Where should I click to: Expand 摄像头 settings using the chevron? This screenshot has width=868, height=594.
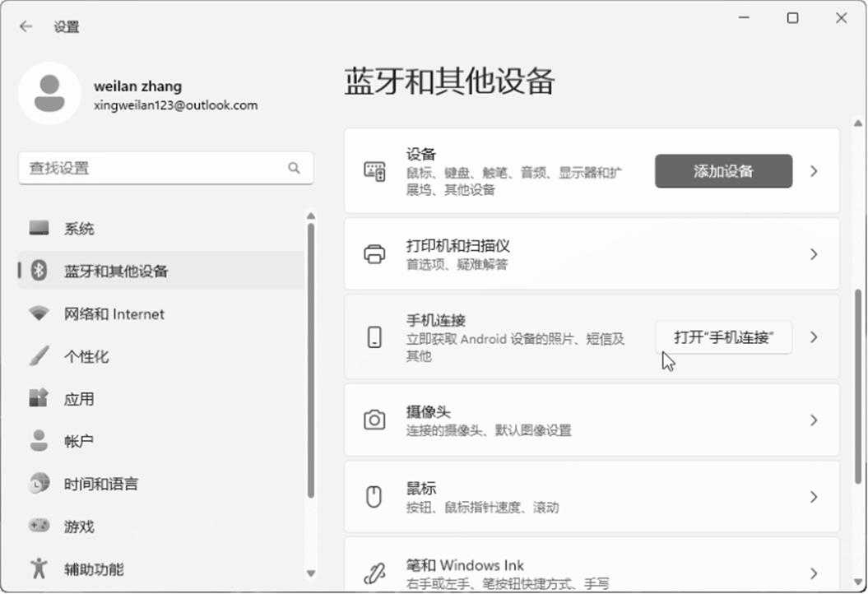[814, 420]
